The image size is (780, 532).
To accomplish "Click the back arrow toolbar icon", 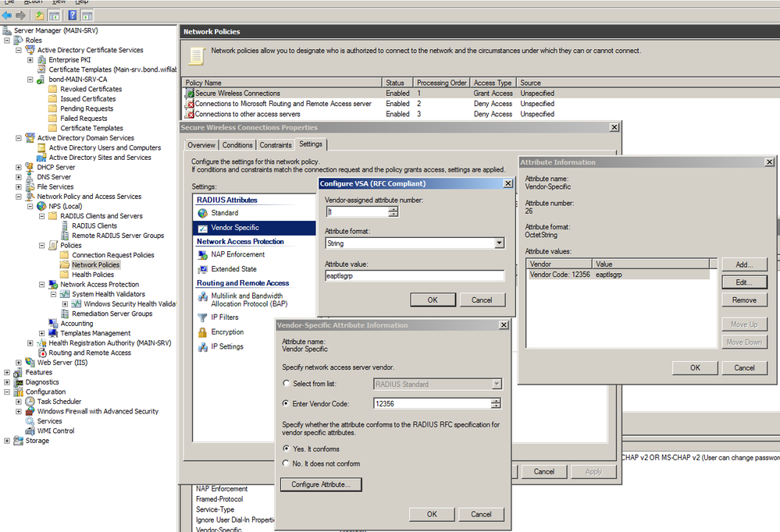I will (7, 15).
